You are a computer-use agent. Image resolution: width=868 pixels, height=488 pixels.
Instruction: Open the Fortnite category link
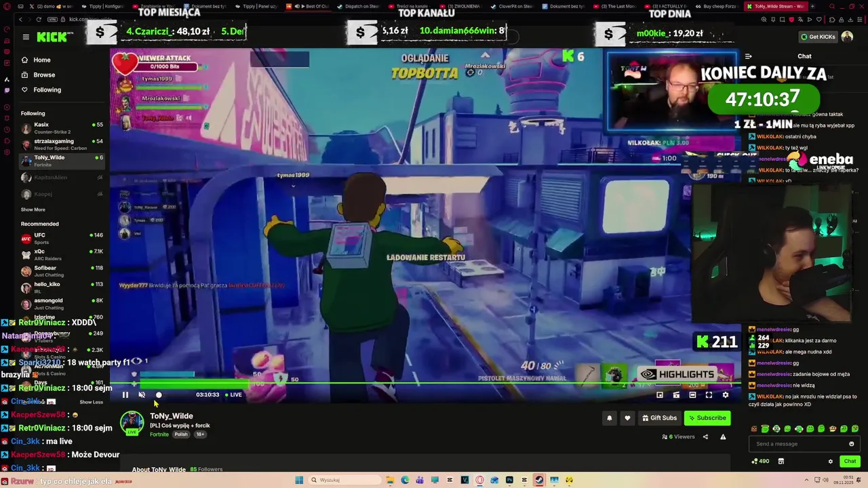pos(159,434)
